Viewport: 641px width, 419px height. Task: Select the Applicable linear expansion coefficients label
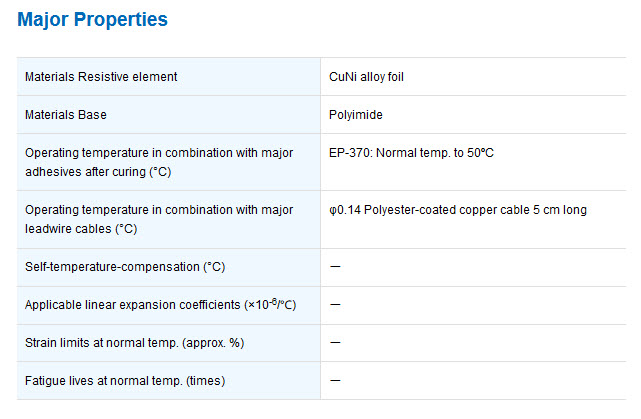pyautogui.click(x=160, y=305)
